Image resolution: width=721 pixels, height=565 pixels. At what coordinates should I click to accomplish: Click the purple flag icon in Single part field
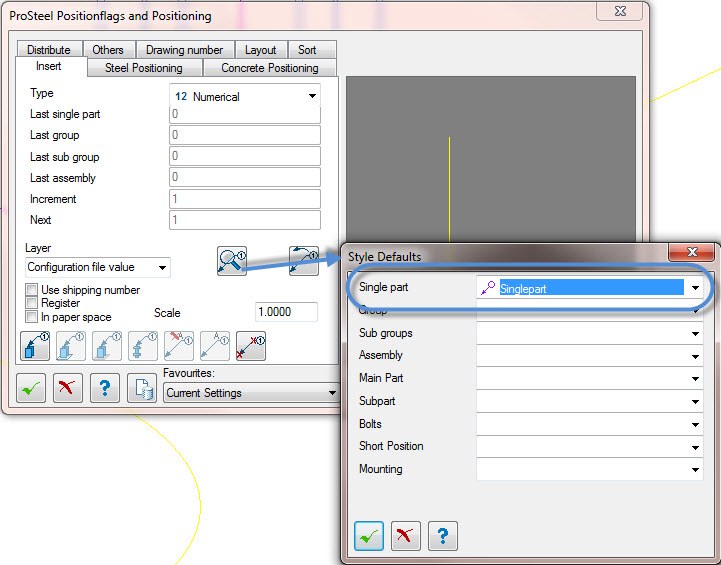pyautogui.click(x=487, y=288)
